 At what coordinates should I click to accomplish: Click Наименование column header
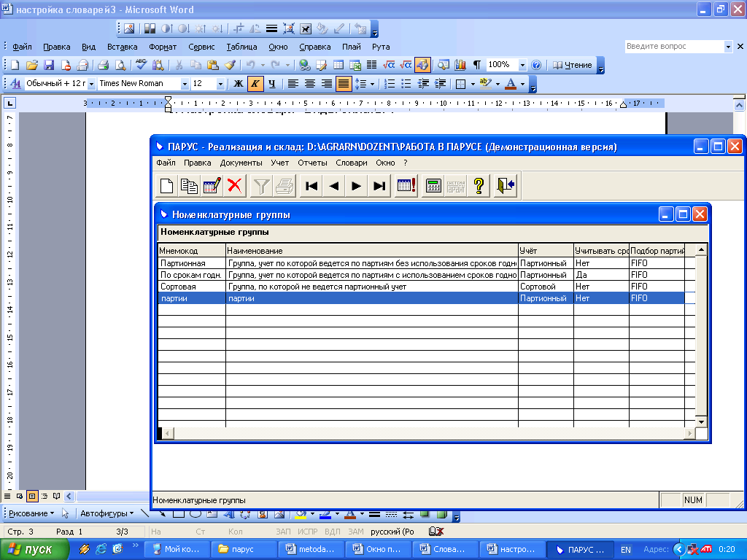coord(371,251)
